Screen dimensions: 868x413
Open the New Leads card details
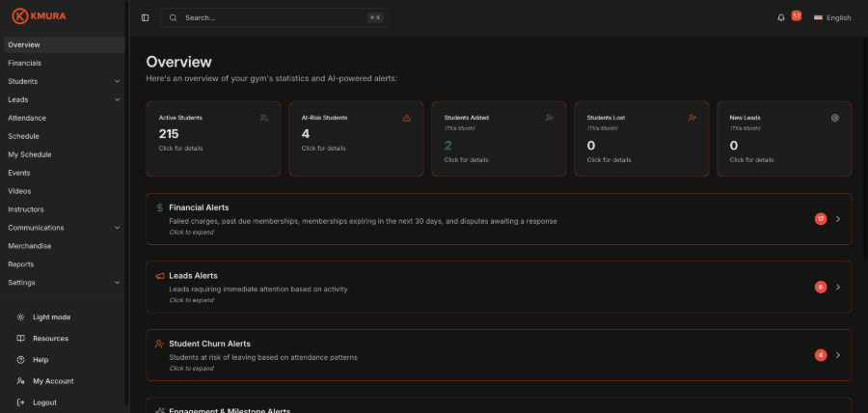coord(784,138)
